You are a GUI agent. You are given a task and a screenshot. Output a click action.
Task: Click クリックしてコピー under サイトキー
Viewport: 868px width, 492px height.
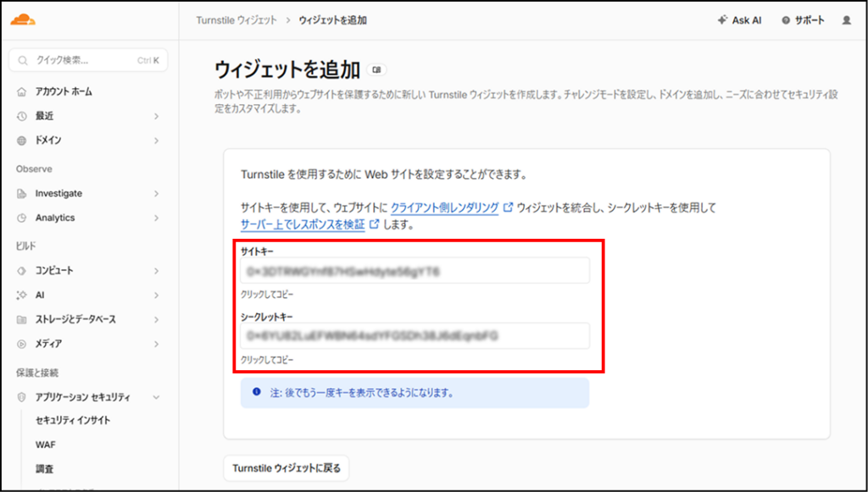pyautogui.click(x=267, y=295)
